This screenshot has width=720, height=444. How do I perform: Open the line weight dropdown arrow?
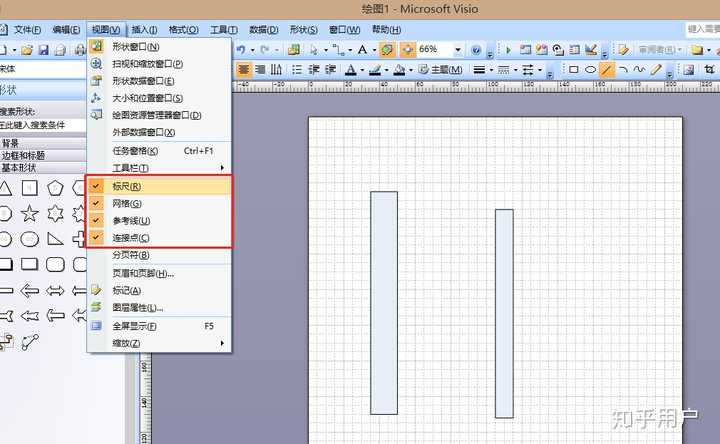point(491,70)
